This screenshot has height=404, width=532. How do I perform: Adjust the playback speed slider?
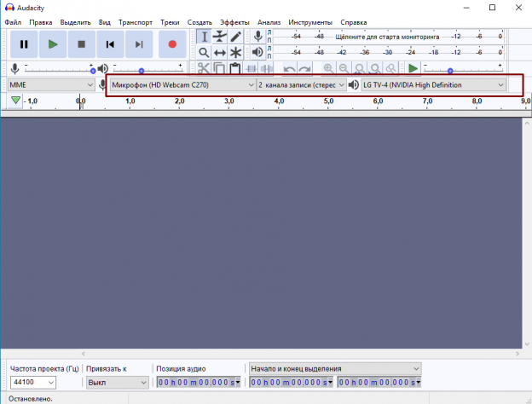pos(463,70)
